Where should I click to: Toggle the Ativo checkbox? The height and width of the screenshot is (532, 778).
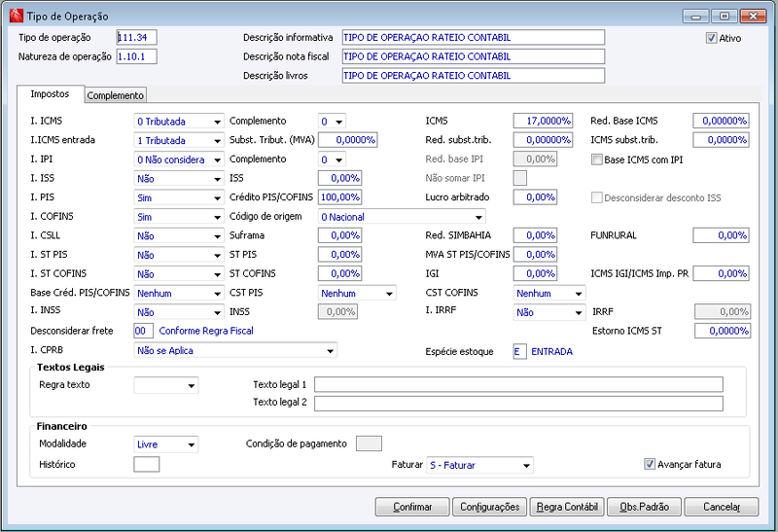pyautogui.click(x=712, y=38)
